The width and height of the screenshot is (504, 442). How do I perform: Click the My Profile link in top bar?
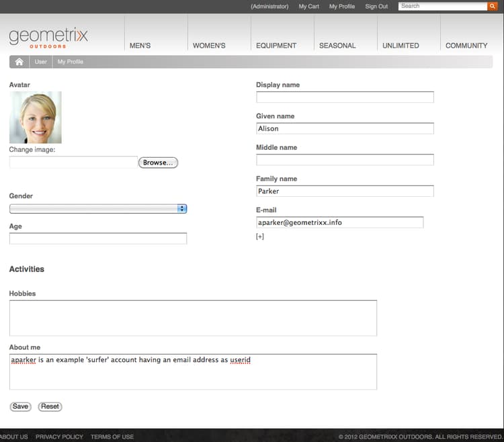(341, 7)
